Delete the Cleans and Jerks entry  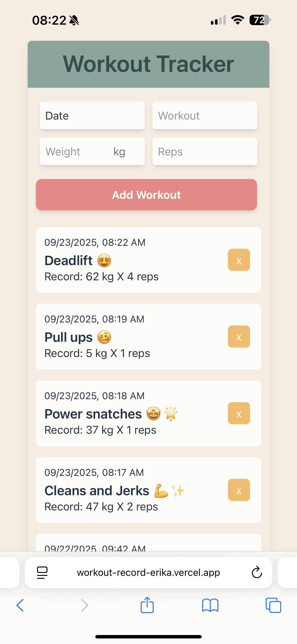coord(239,490)
